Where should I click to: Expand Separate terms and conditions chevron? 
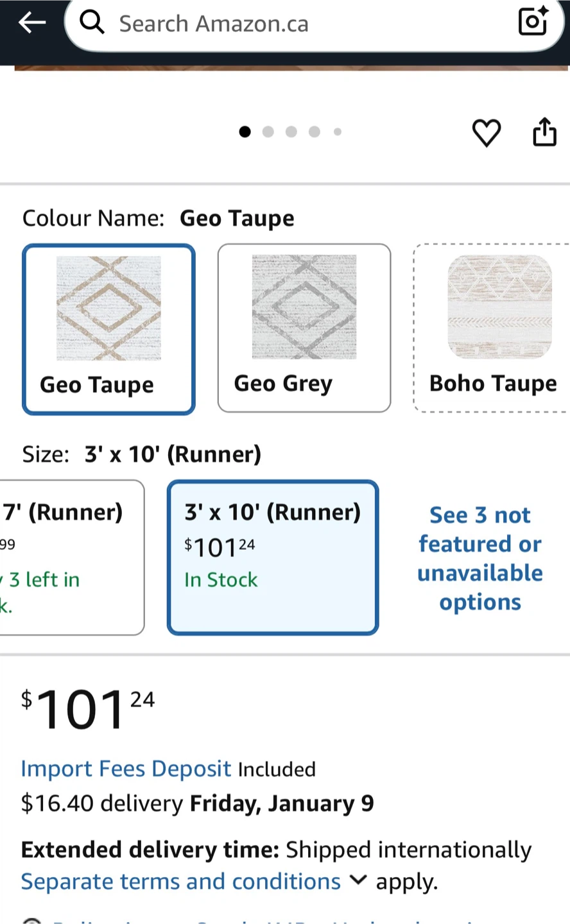click(358, 880)
